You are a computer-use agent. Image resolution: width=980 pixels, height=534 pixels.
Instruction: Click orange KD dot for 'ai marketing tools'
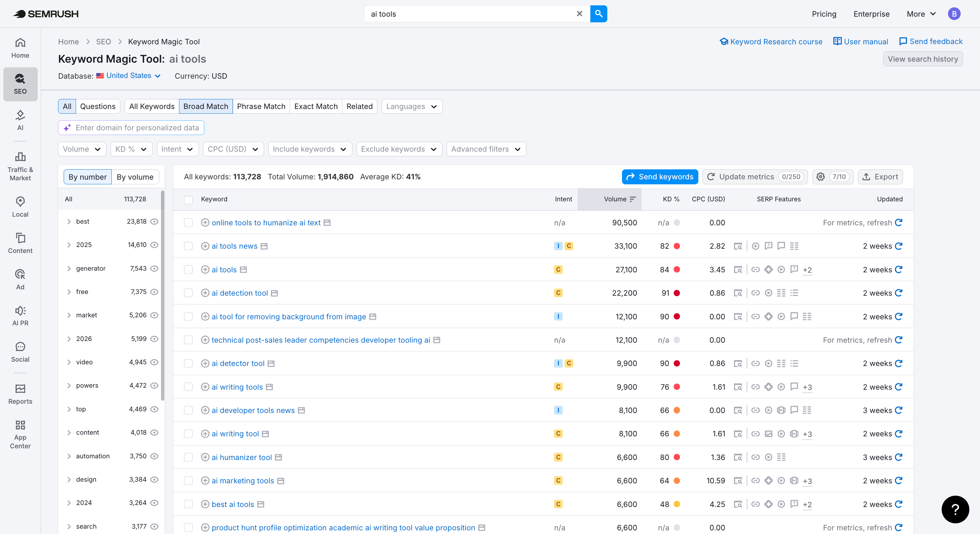click(677, 480)
